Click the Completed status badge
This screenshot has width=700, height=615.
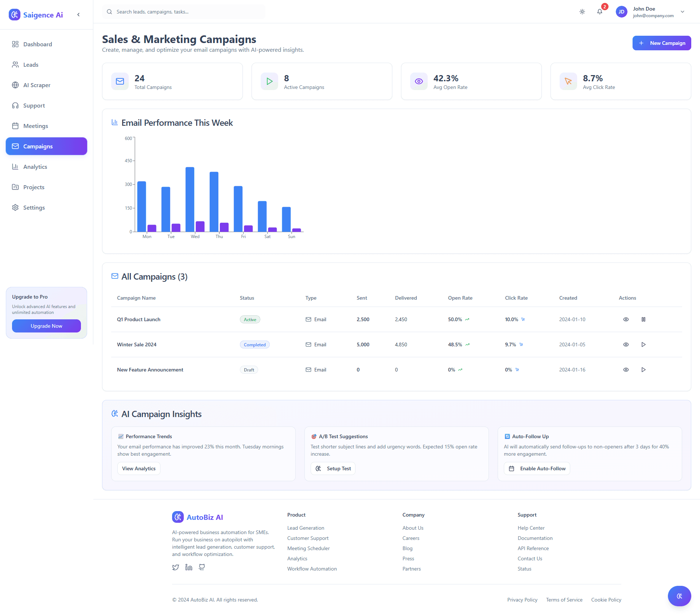point(255,345)
